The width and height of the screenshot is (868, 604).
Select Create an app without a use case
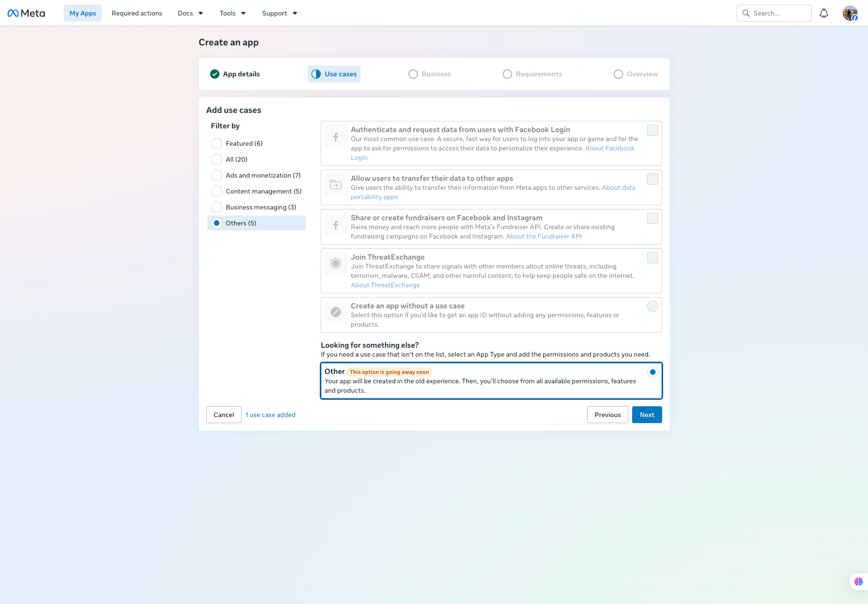coord(653,306)
